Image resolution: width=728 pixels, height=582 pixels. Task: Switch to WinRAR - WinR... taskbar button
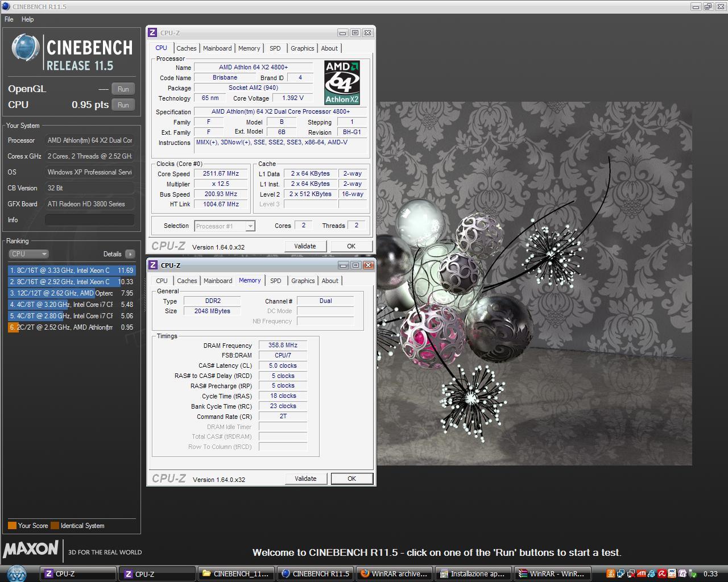552,573
